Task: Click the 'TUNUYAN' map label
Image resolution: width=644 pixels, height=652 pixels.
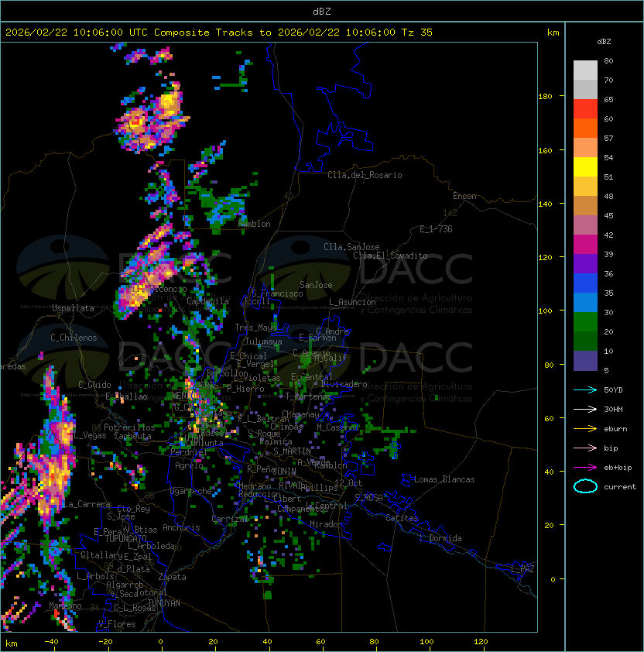Action: (164, 603)
